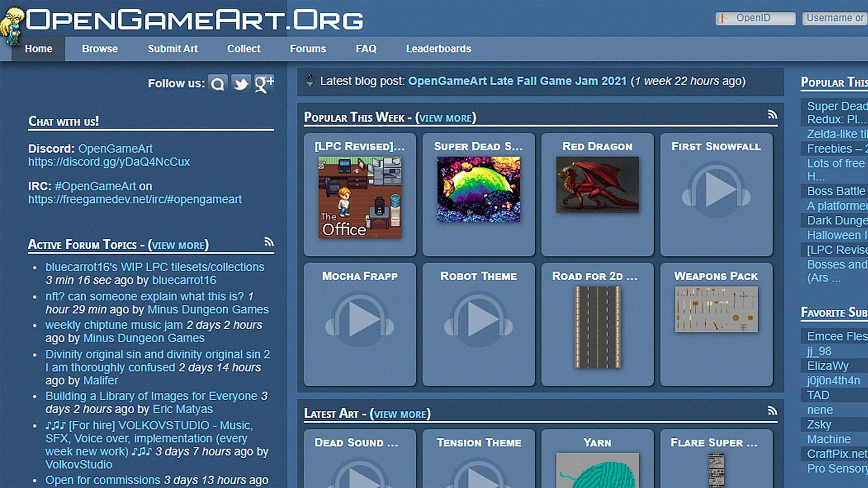The image size is (868, 488).
Task: Play the First Snowfall audio preview
Action: 716,189
